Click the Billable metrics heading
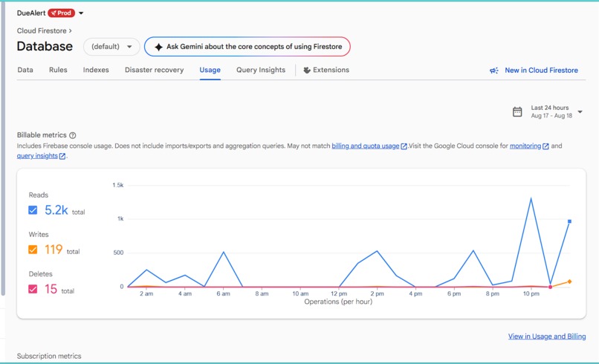The height and width of the screenshot is (364, 599). 42,135
